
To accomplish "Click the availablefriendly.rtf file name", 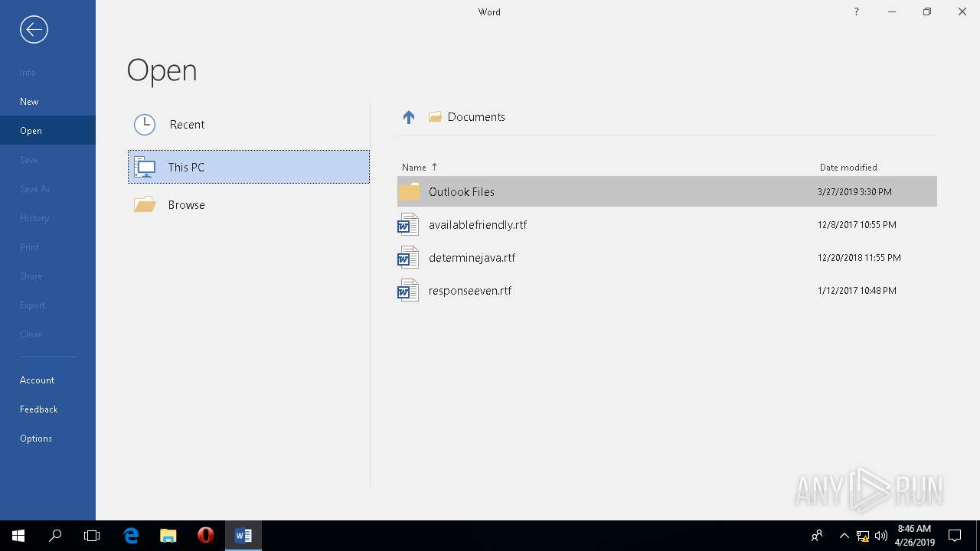I will click(478, 224).
